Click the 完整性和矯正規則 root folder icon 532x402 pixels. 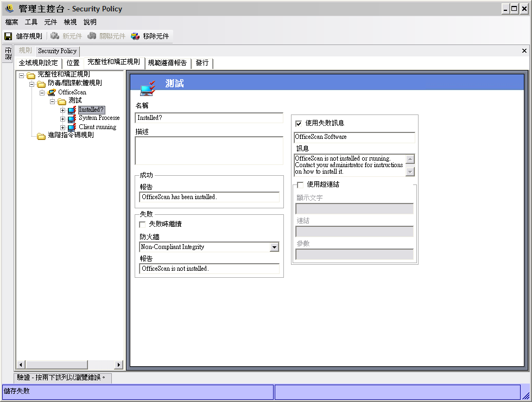[31, 75]
